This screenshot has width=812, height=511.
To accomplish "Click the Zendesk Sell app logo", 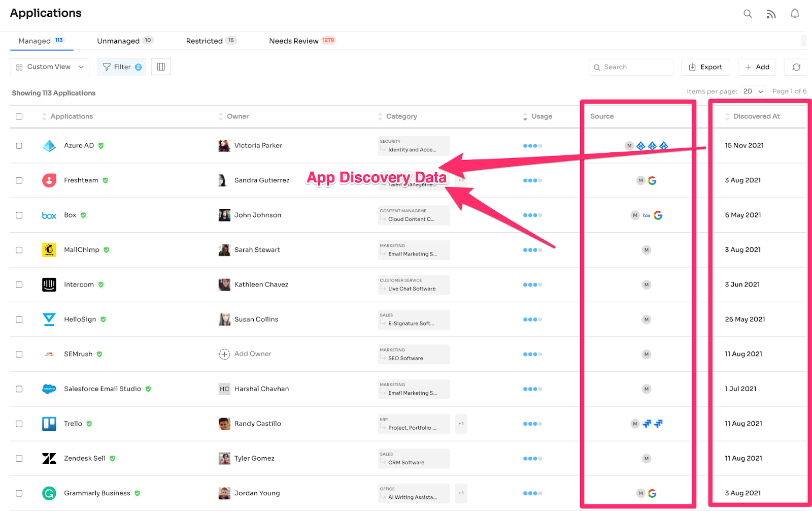I will tap(49, 459).
